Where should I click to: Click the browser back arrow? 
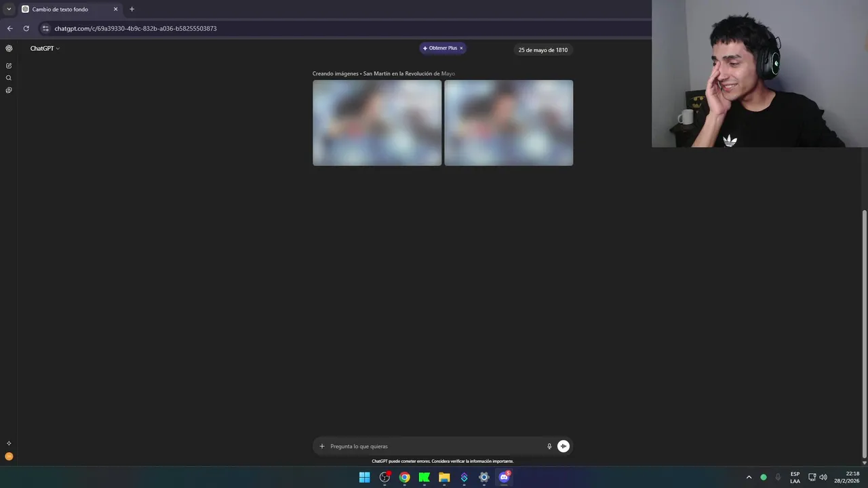[9, 28]
